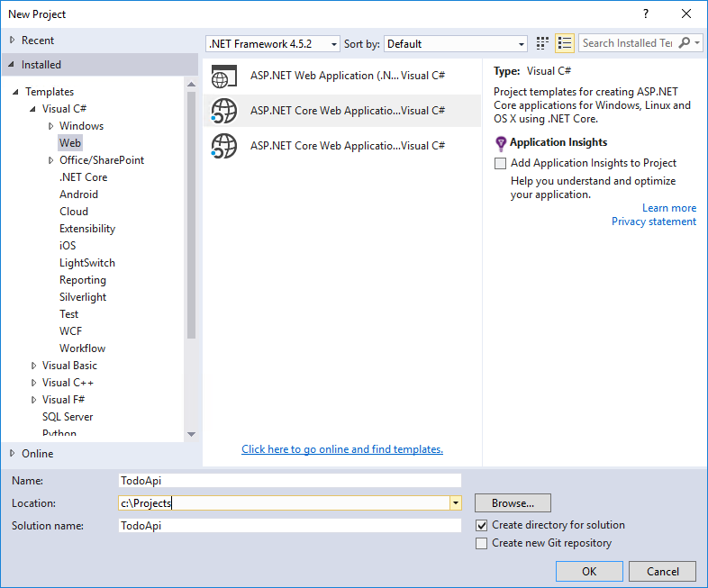This screenshot has height=588, width=708.
Task: Click the Help question mark button
Action: click(646, 14)
